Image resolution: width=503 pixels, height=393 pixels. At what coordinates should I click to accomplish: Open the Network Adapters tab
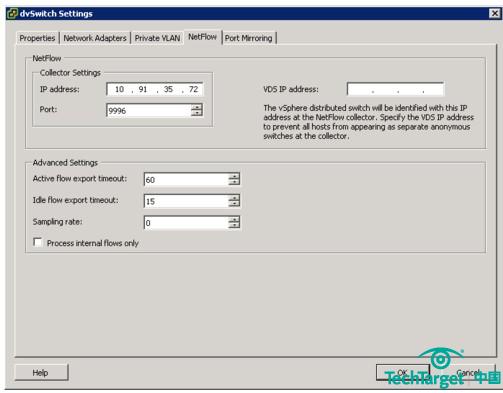[x=95, y=38]
